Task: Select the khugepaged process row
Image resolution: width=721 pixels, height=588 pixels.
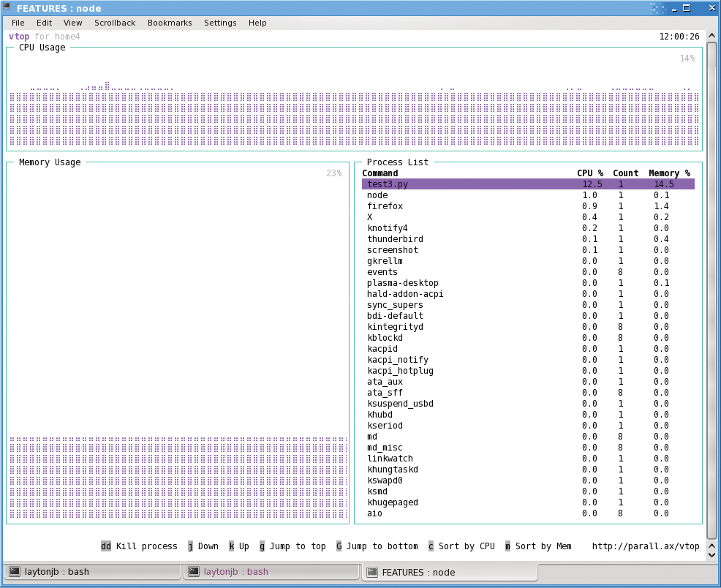Action: click(528, 502)
